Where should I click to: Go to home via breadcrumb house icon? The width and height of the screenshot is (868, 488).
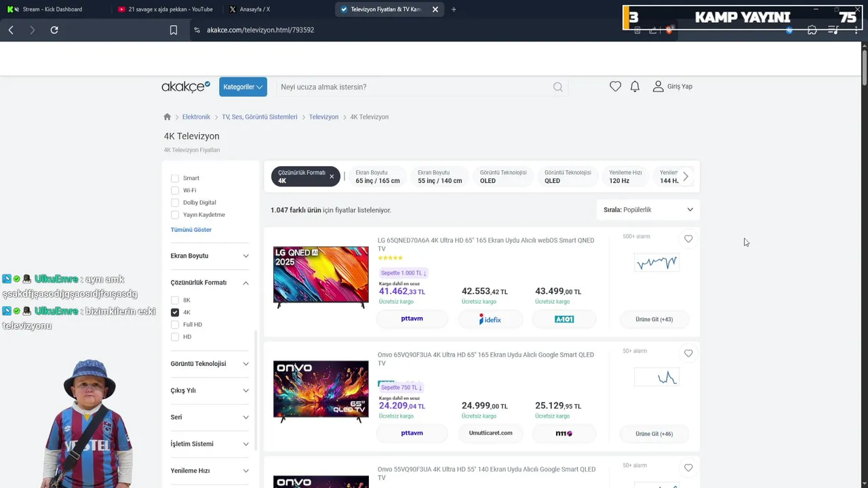(x=167, y=117)
